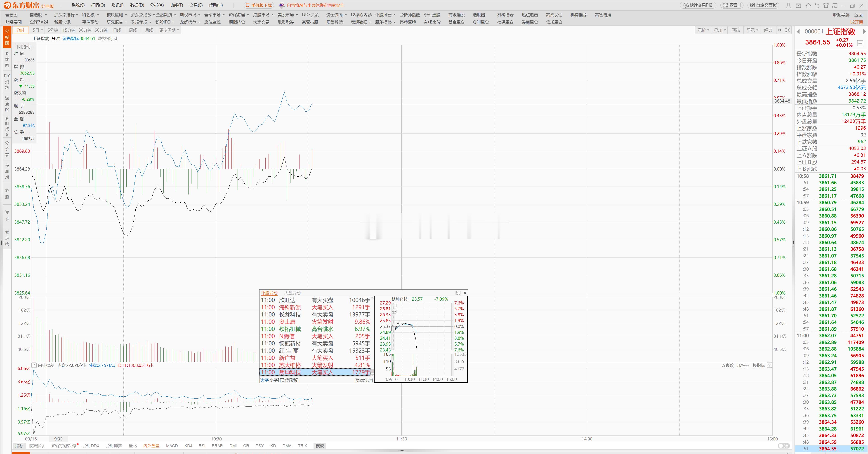Click 加指标 to add indicator

click(743, 365)
